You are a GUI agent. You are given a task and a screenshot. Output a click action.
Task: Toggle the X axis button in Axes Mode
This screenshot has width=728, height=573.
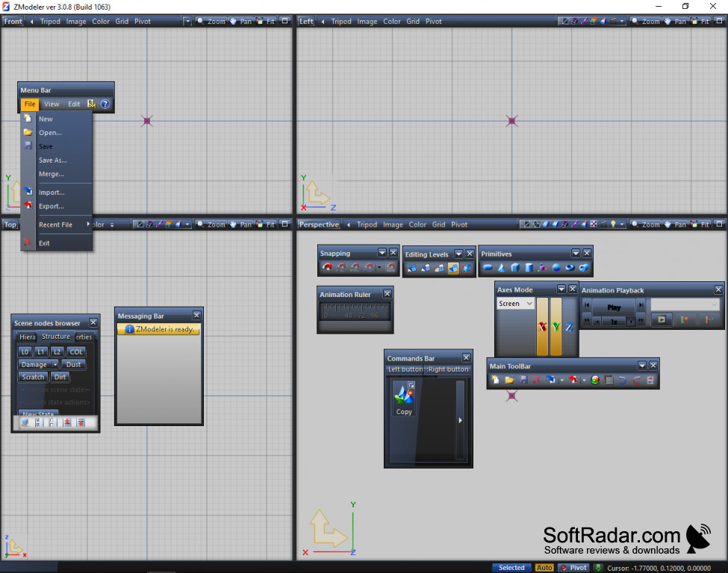click(542, 327)
